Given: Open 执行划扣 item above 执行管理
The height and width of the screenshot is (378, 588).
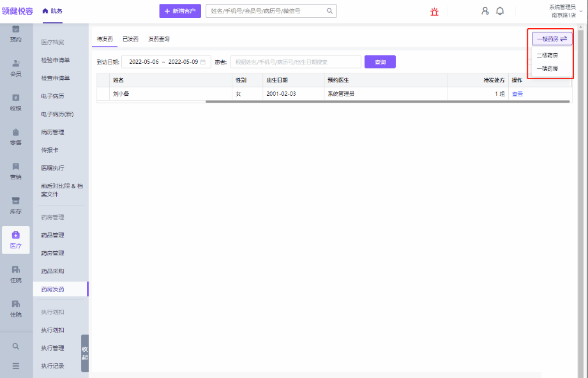Looking at the screenshot, I should point(52,330).
